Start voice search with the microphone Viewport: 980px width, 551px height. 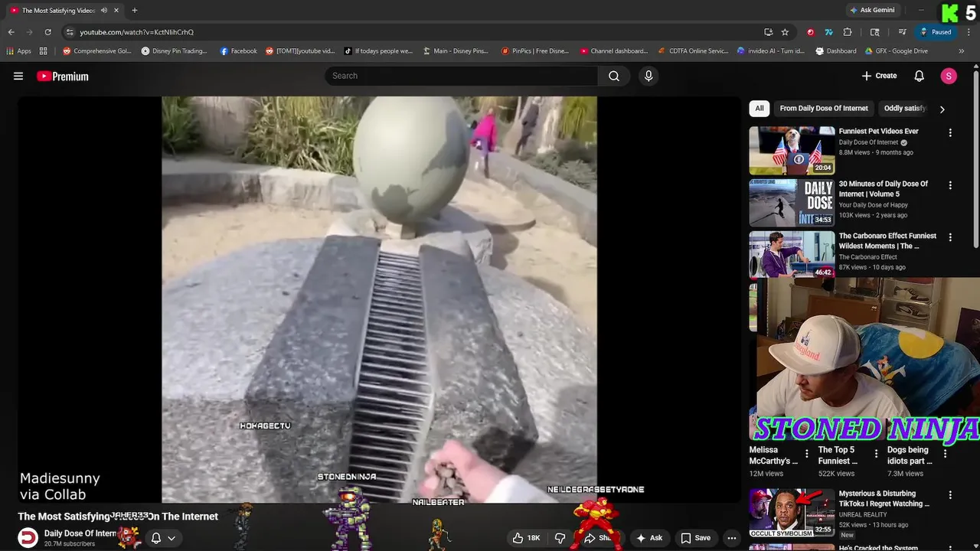pyautogui.click(x=648, y=76)
